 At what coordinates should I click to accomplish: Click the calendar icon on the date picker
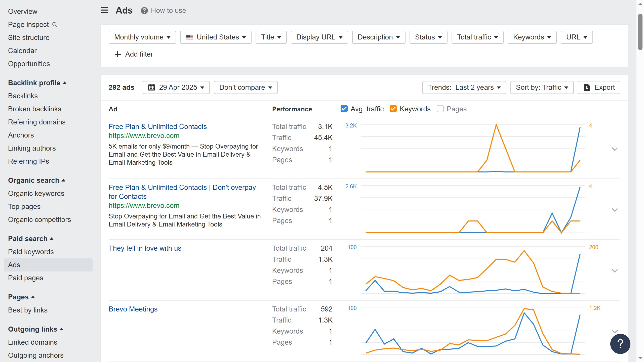[x=152, y=87]
